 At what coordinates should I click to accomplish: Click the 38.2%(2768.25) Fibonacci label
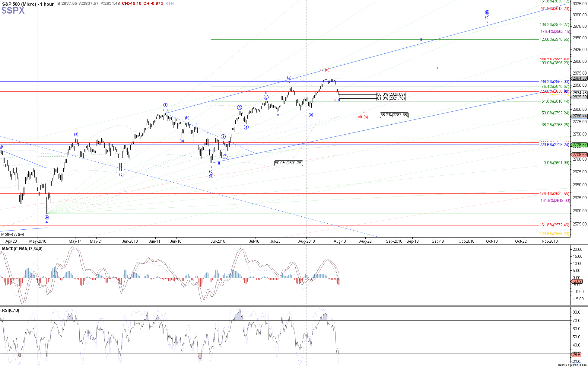tap(555, 125)
